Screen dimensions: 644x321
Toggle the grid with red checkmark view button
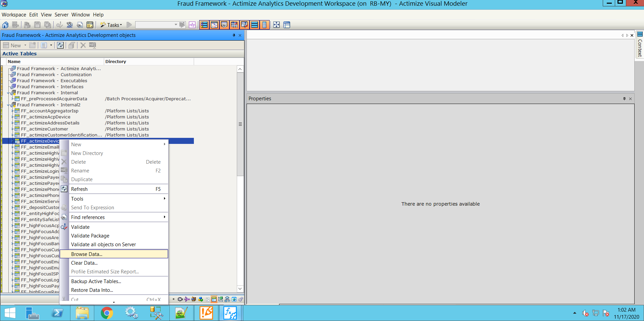point(234,25)
